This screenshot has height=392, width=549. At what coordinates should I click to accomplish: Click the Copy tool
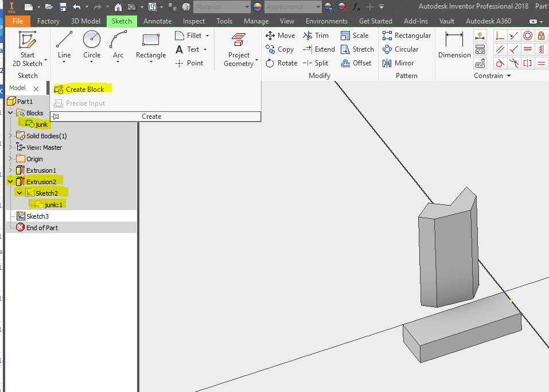tap(279, 49)
